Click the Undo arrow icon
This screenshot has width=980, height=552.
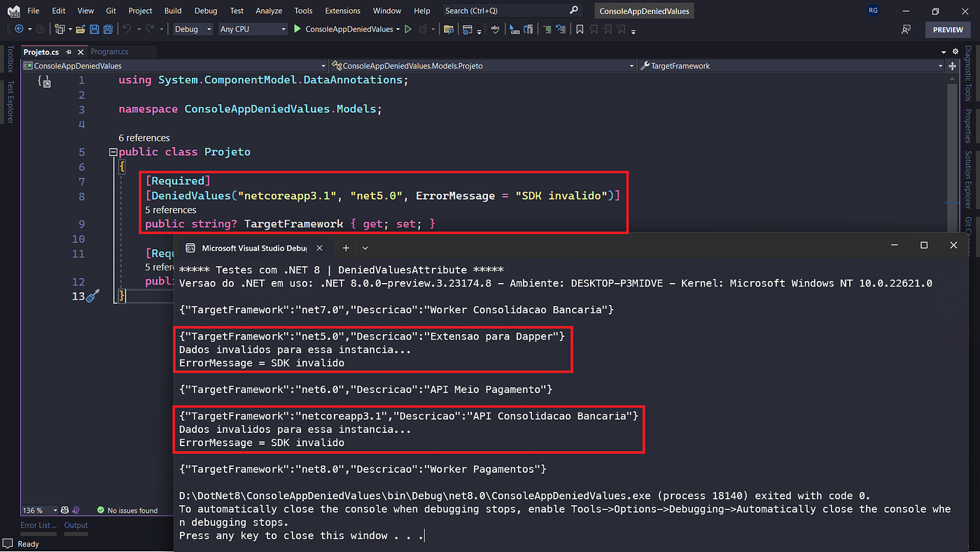coord(127,29)
